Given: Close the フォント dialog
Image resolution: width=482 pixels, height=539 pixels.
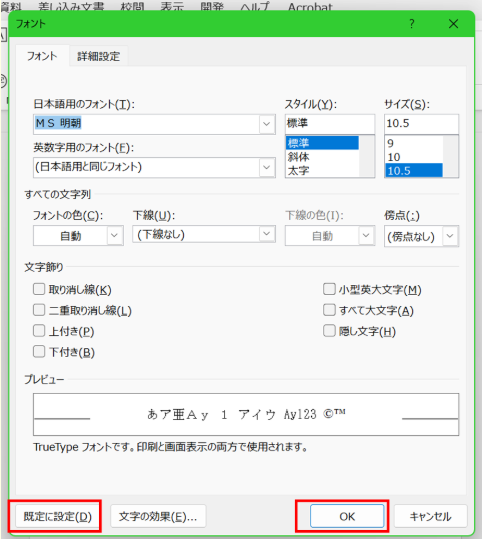Looking at the screenshot, I should [453, 24].
